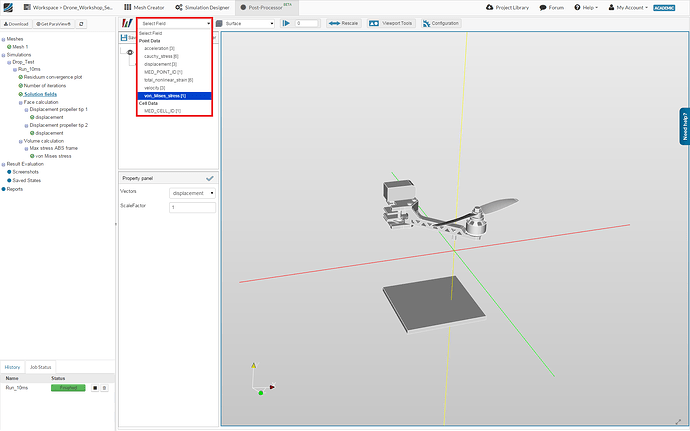690x431 pixels.
Task: Select Residuum convergence plot in the tree
Action: coord(52,78)
